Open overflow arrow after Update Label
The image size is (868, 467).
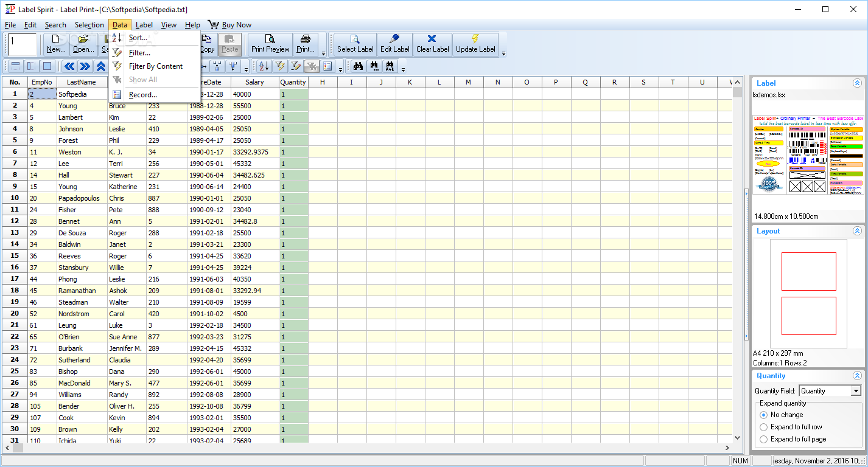tap(503, 54)
